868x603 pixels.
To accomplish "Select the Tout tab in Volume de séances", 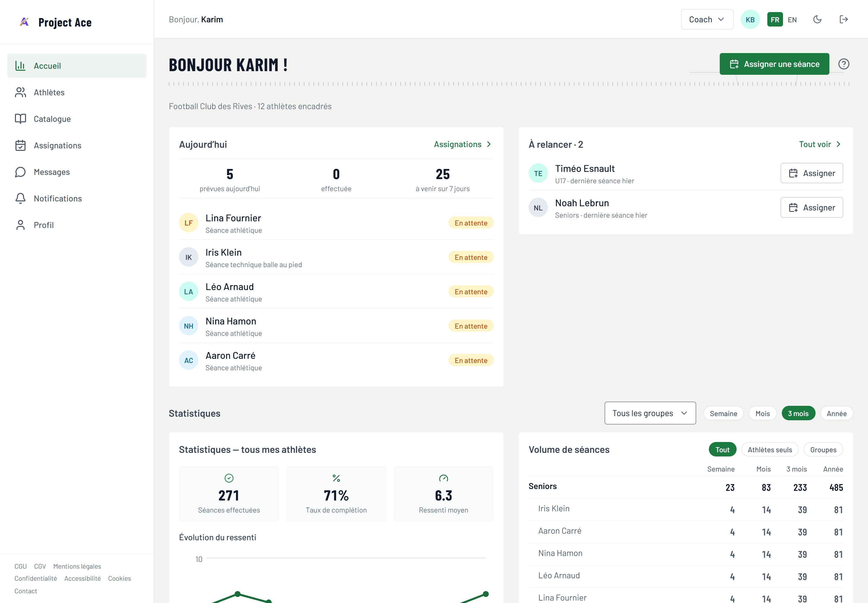I will click(x=722, y=450).
